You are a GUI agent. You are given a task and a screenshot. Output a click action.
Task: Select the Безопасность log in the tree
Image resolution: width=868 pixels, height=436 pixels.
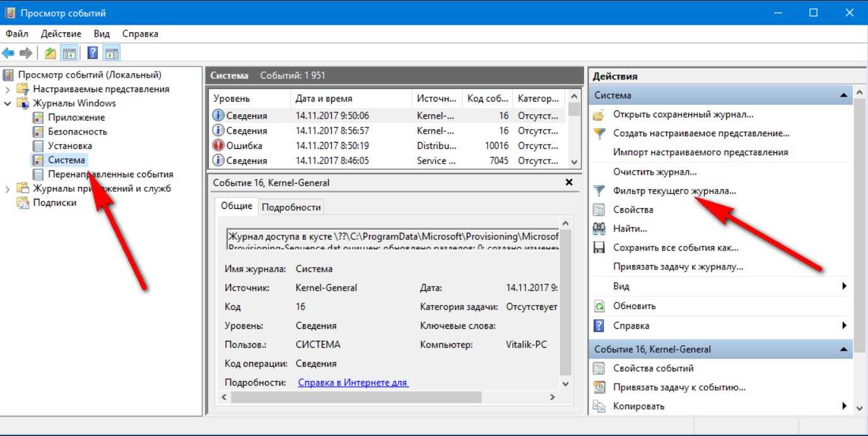78,132
